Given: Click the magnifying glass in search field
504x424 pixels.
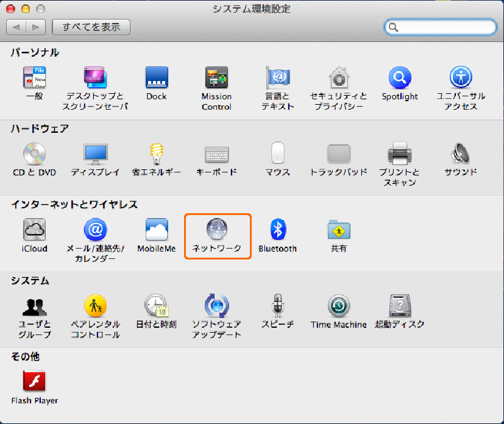Looking at the screenshot, I should pyautogui.click(x=394, y=27).
